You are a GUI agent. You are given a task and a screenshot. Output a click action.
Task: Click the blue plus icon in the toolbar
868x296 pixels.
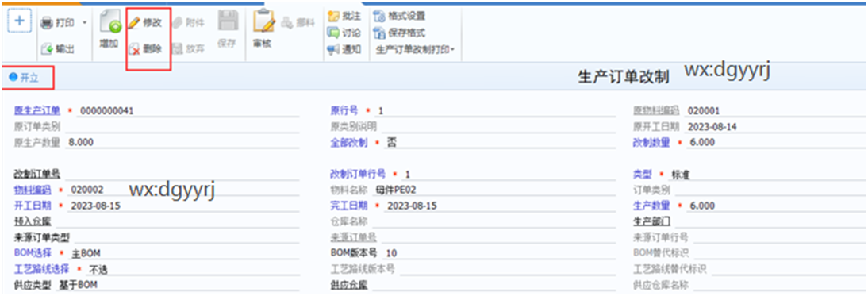click(x=20, y=21)
